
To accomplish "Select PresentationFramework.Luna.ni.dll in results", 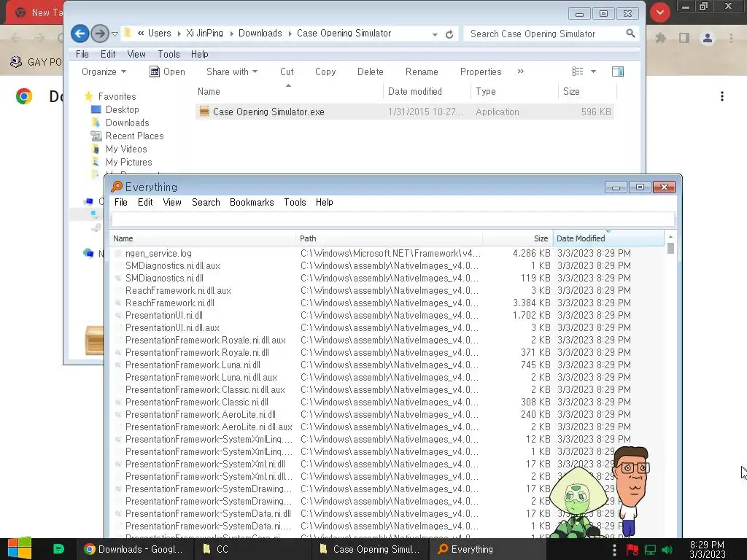I will (x=193, y=365).
